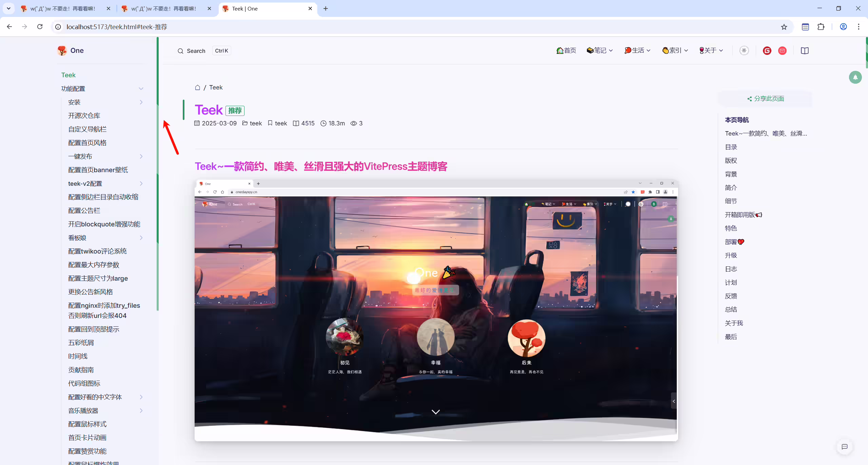Image resolution: width=868 pixels, height=465 pixels.
Task: Open 自定义导航栏 in the sidebar
Action: click(x=87, y=129)
